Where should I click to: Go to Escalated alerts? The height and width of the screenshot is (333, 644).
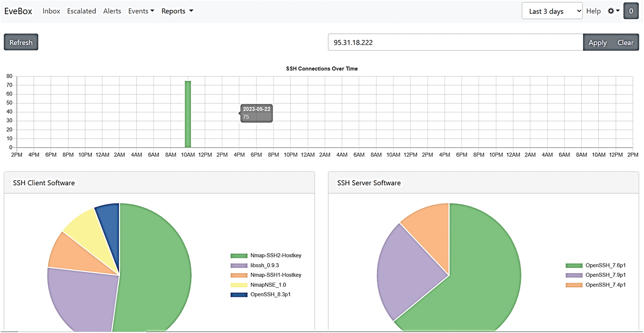81,11
